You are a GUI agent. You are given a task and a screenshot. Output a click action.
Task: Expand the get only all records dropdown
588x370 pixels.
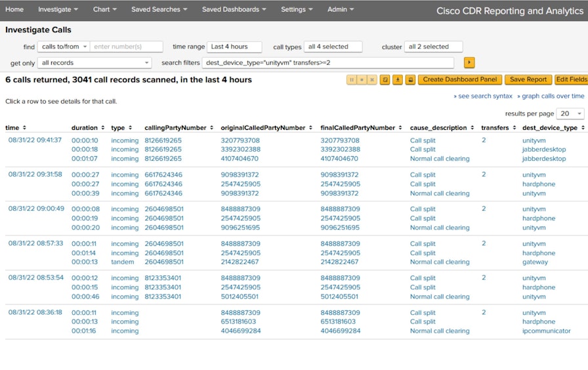point(94,63)
